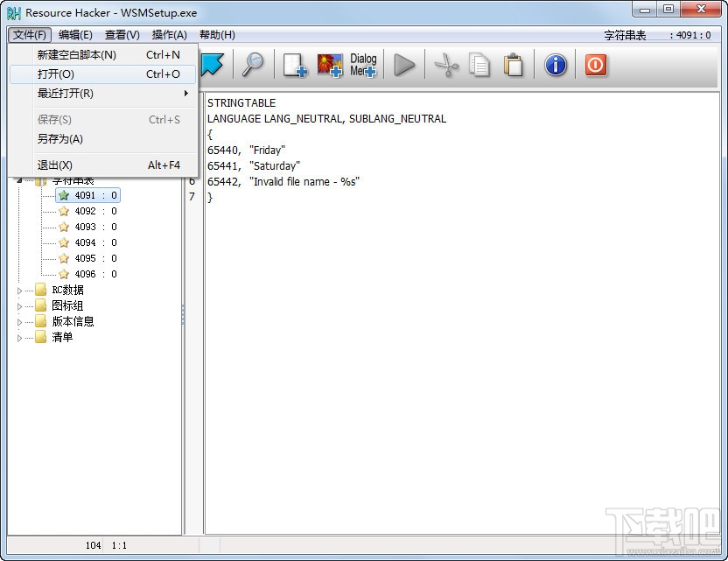Select 打开 in the file menu
Viewport: 728px width, 561px height.
tap(57, 74)
